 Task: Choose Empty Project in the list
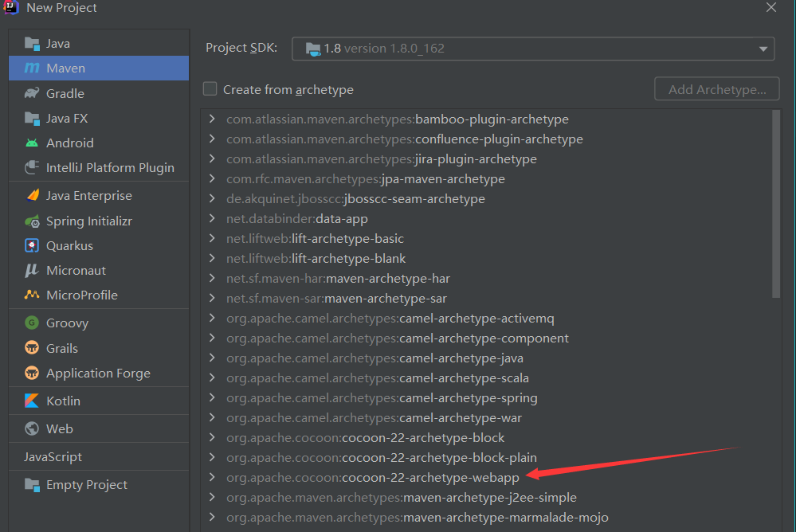pyautogui.click(x=99, y=485)
